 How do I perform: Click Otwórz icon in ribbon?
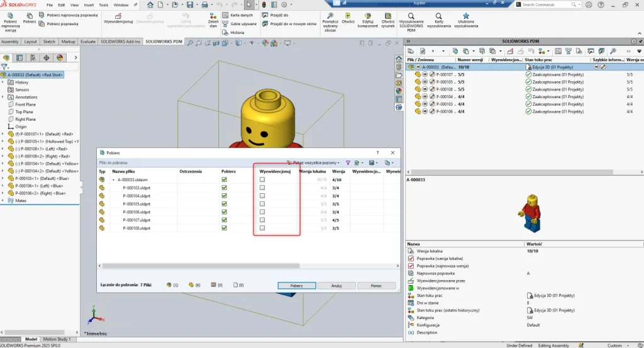click(x=348, y=16)
